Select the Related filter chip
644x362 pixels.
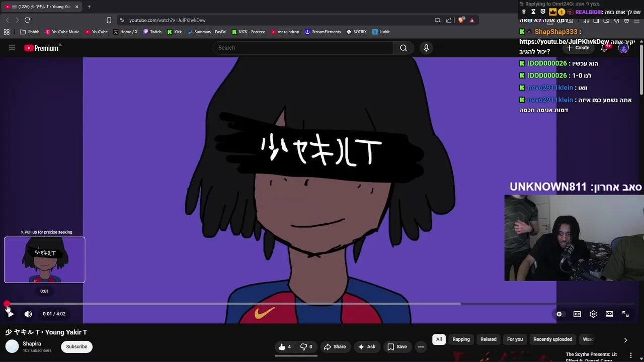[x=488, y=339]
